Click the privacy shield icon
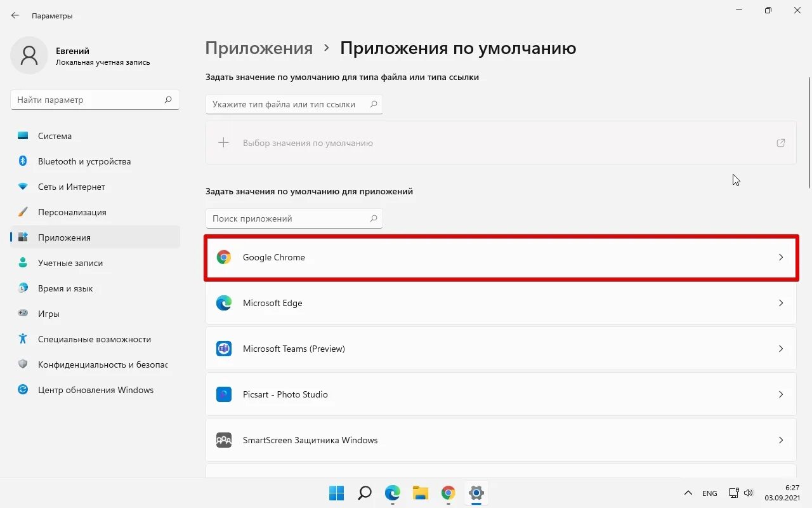The image size is (812, 508). [x=23, y=364]
